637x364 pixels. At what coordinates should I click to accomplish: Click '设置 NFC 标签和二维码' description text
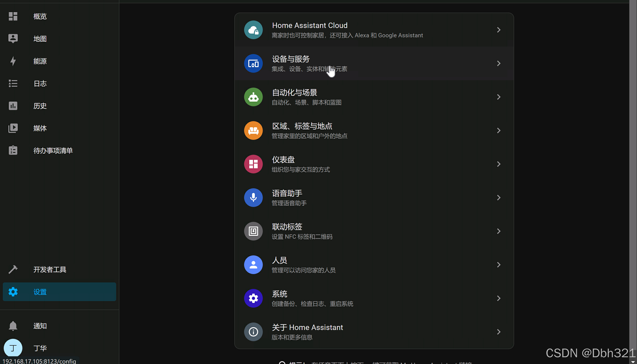click(302, 237)
